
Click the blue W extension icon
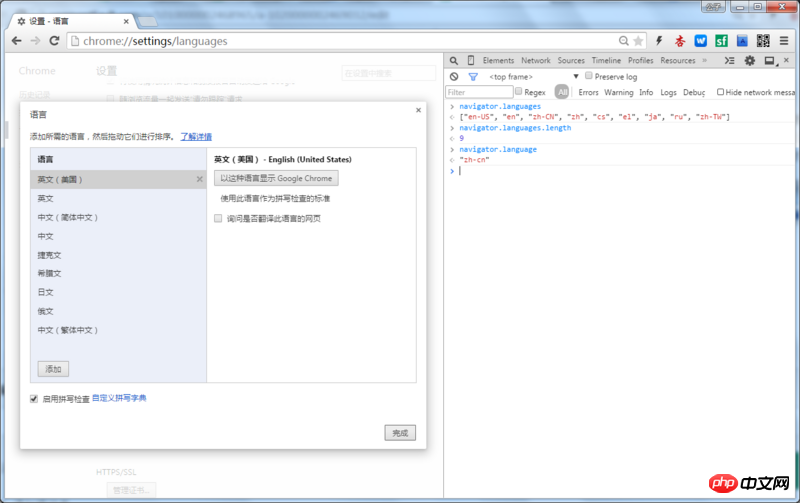coord(701,41)
